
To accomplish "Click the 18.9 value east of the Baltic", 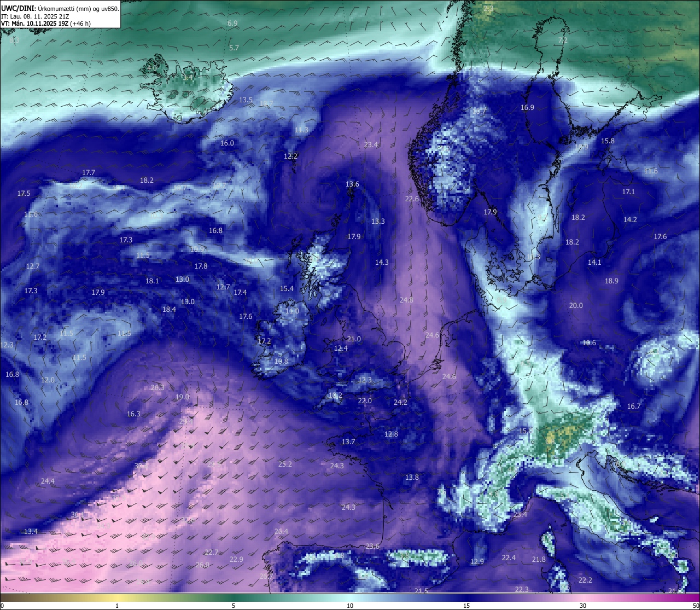I will 611,281.
